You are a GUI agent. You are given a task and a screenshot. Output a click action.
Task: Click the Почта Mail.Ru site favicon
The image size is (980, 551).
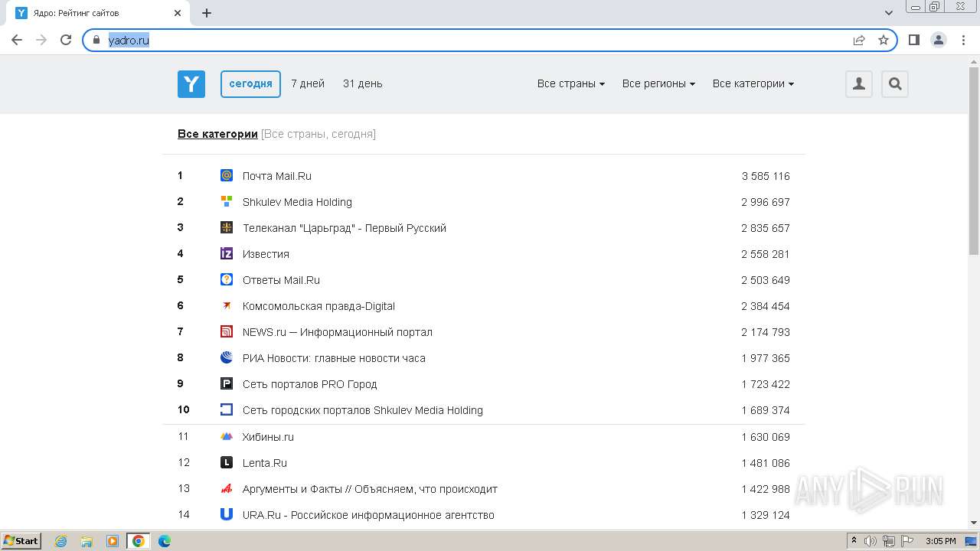(227, 175)
